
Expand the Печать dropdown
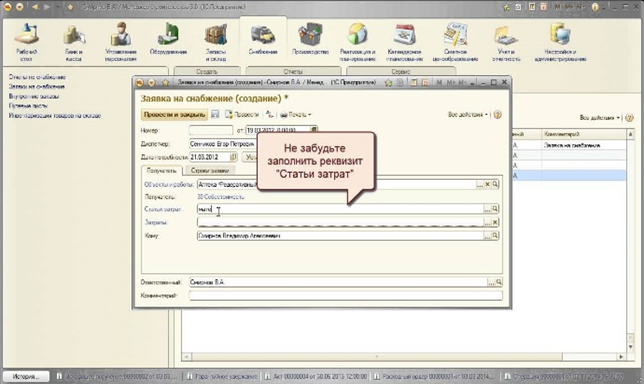(295, 115)
